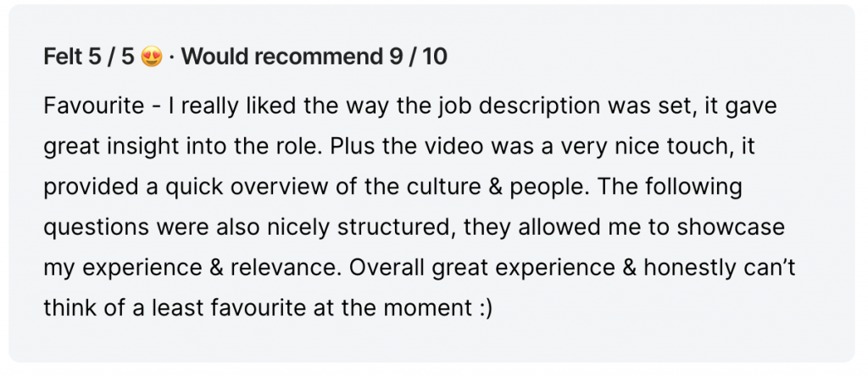Viewport: 868px width, 377px height.
Task: Click the "Would recommend 9 / 10" score
Action: tap(314, 57)
